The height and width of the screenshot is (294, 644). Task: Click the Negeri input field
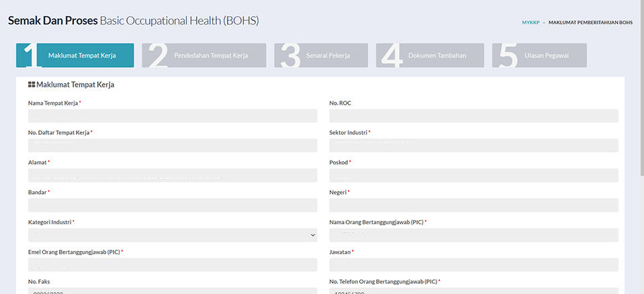[x=474, y=205]
